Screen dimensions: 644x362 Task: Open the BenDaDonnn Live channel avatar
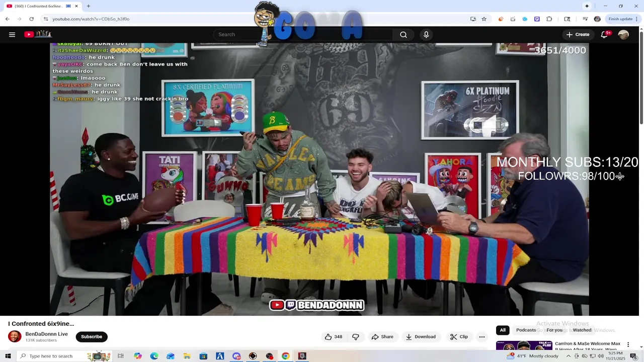15,336
